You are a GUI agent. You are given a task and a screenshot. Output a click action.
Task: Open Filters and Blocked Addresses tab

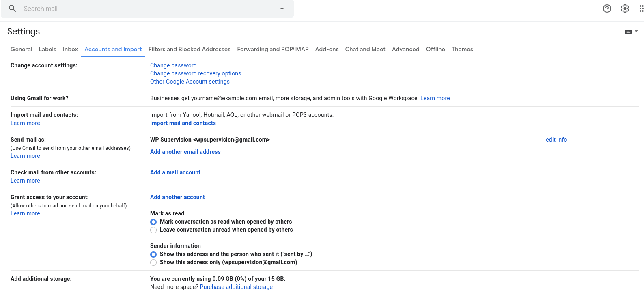pyautogui.click(x=190, y=49)
